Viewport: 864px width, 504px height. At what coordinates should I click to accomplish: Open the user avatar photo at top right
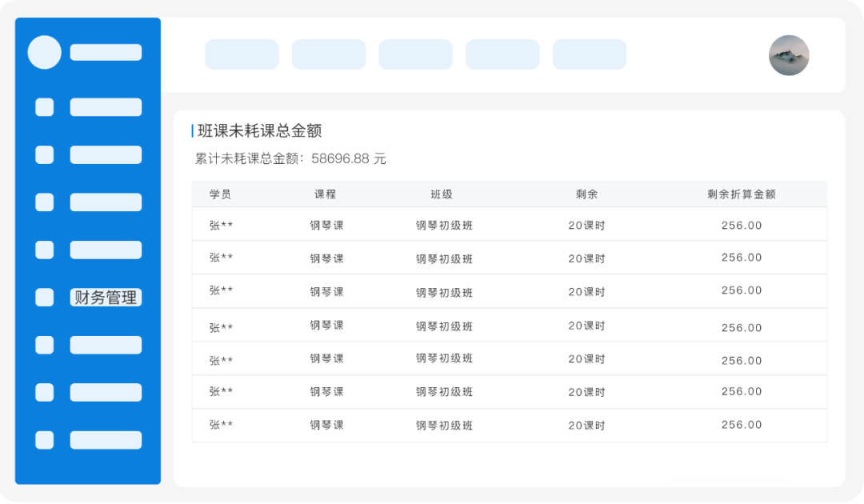click(x=789, y=55)
